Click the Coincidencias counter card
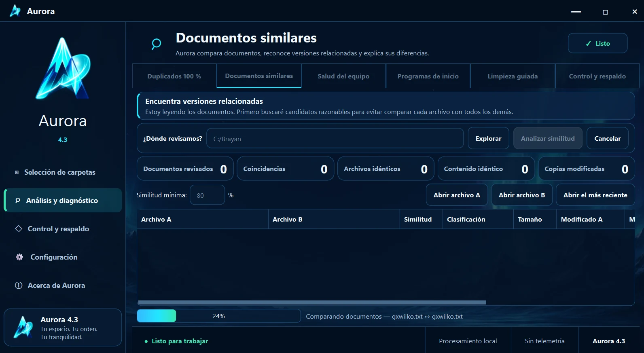 pyautogui.click(x=285, y=169)
